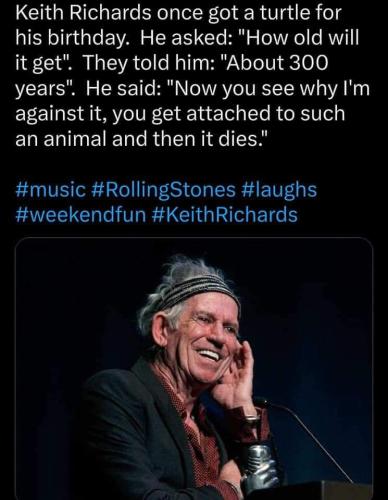Click the striped headband in the photo
Viewport: 388px width, 500px height.
[200, 288]
